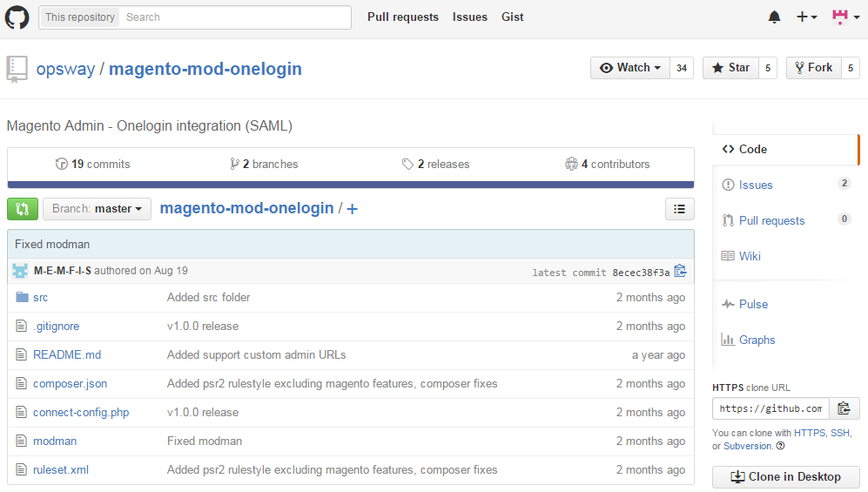Screen dimensions: 868x492
Task: Click the repository book icon beside opsway
Action: tap(17, 69)
